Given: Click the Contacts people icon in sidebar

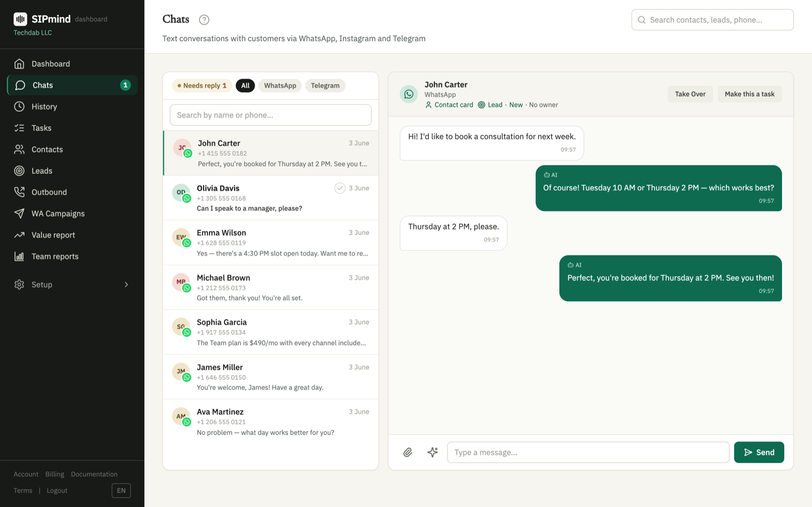Looking at the screenshot, I should click(19, 149).
